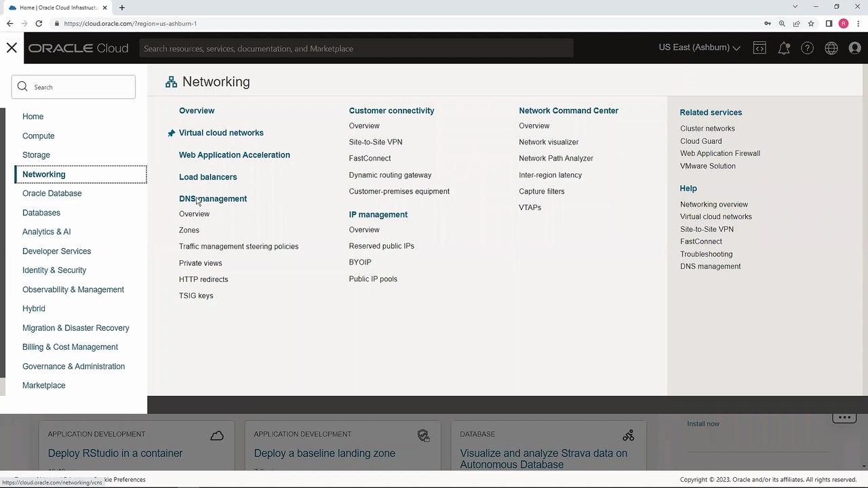Open the help question mark icon
868x488 pixels.
pos(807,48)
